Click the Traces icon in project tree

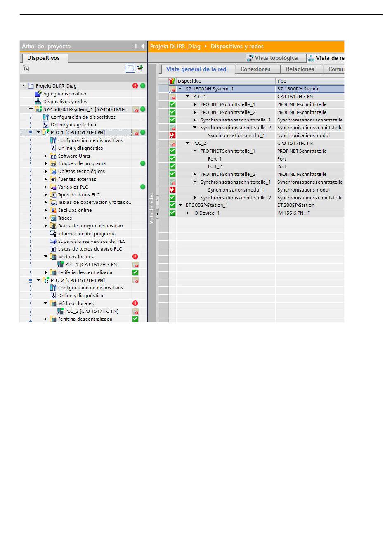click(53, 218)
